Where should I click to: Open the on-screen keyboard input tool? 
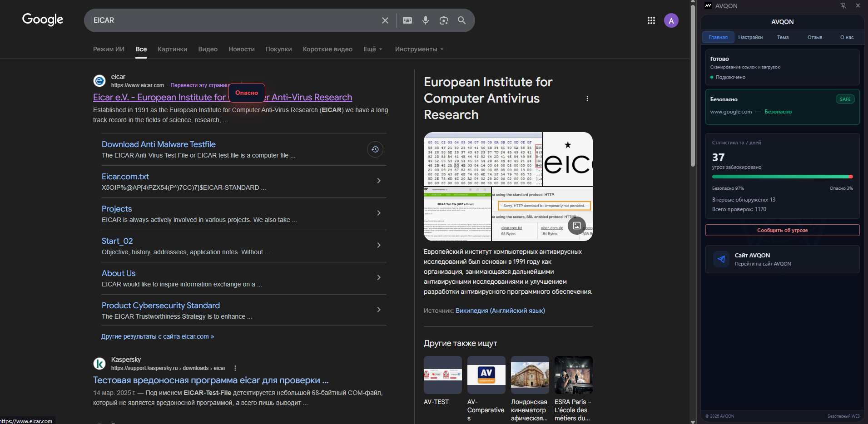click(x=407, y=20)
